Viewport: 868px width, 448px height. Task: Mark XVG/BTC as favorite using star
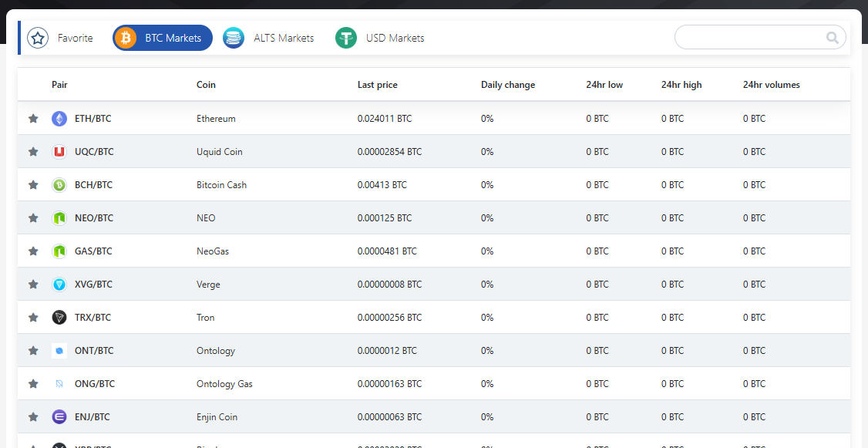pyautogui.click(x=33, y=285)
